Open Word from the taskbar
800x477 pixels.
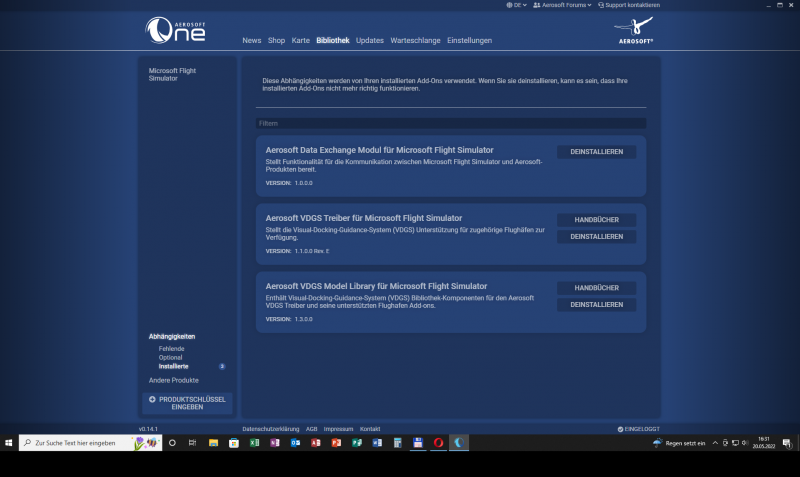point(377,443)
